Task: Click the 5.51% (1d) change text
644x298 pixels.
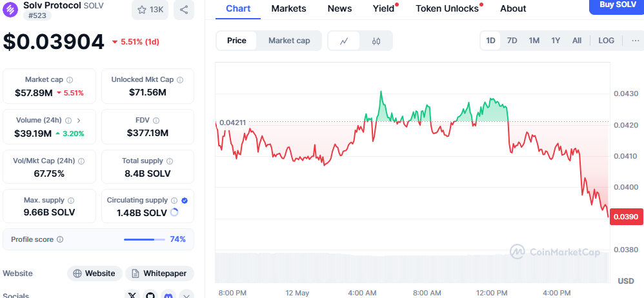Action: pyautogui.click(x=139, y=42)
